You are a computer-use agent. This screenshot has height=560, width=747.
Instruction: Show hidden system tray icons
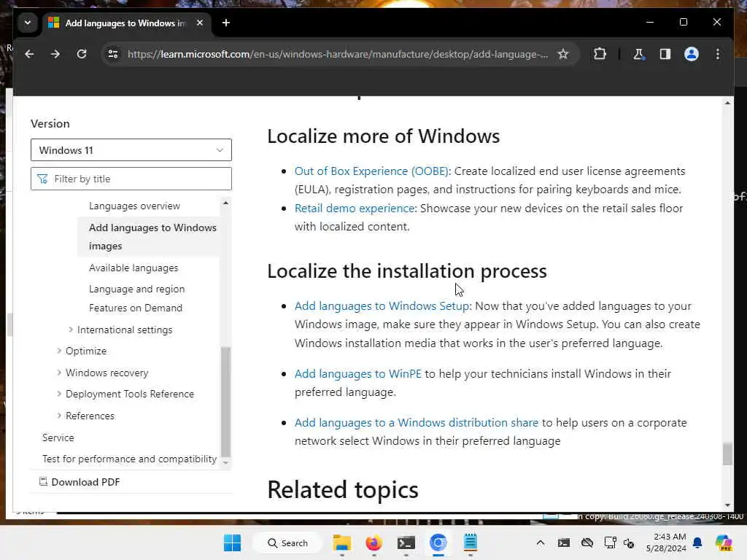point(541,542)
